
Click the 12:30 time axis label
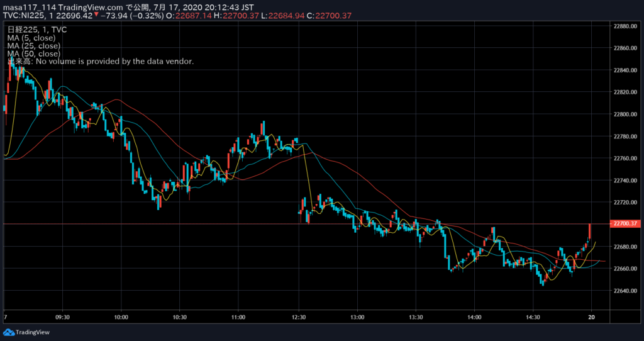[x=299, y=317]
